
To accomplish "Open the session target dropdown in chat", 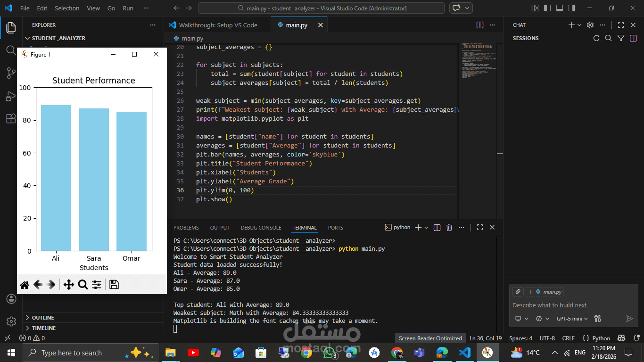I will coord(522,319).
